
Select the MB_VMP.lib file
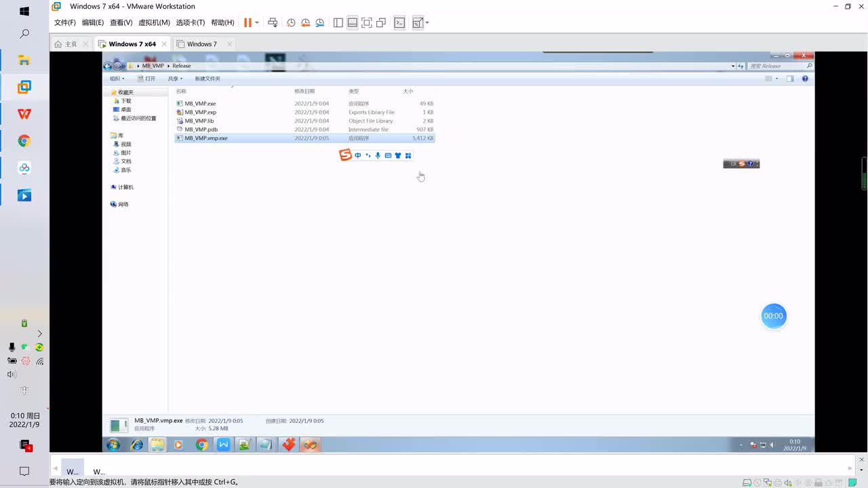tap(304, 121)
